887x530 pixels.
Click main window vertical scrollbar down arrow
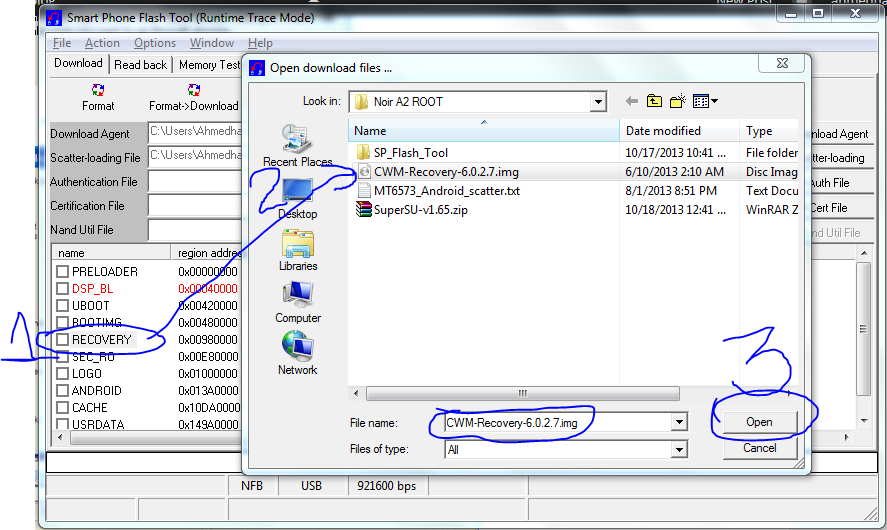point(864,421)
